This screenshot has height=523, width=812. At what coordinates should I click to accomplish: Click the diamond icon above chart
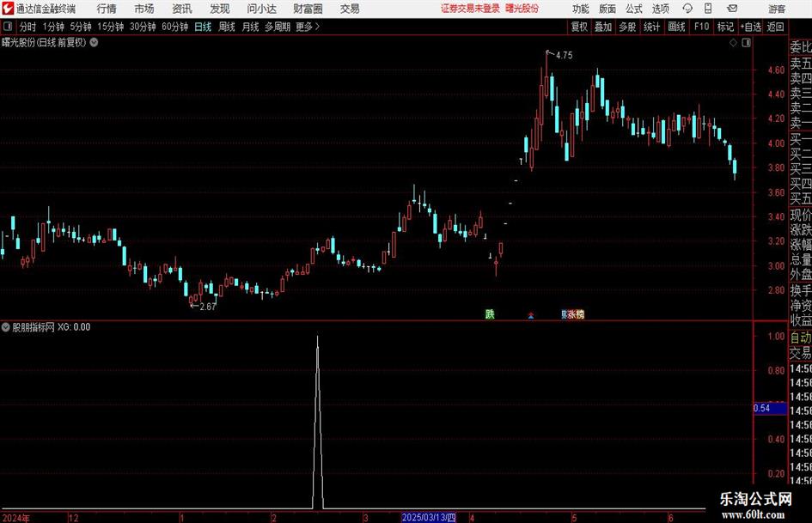733,42
